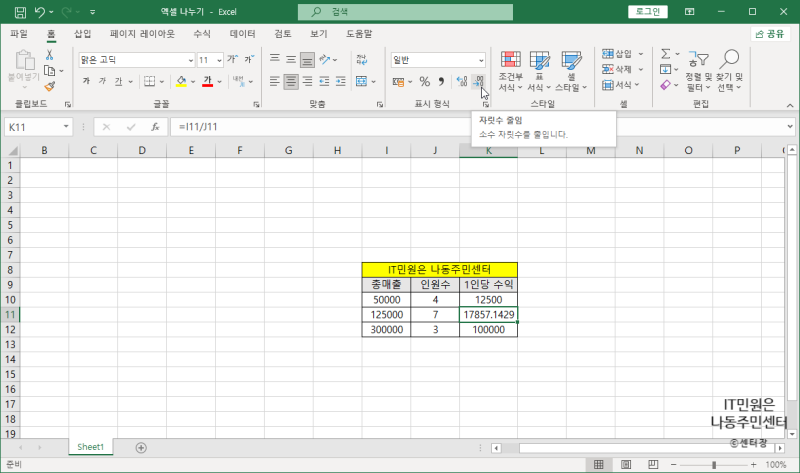Switch to the Formulas (수식) tab
The width and height of the screenshot is (800, 473).
click(x=202, y=34)
